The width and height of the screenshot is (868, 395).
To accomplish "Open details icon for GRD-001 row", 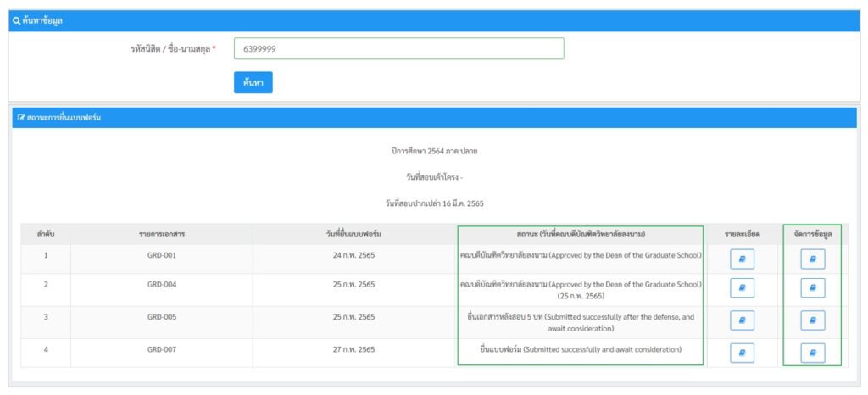I will pyautogui.click(x=742, y=259).
